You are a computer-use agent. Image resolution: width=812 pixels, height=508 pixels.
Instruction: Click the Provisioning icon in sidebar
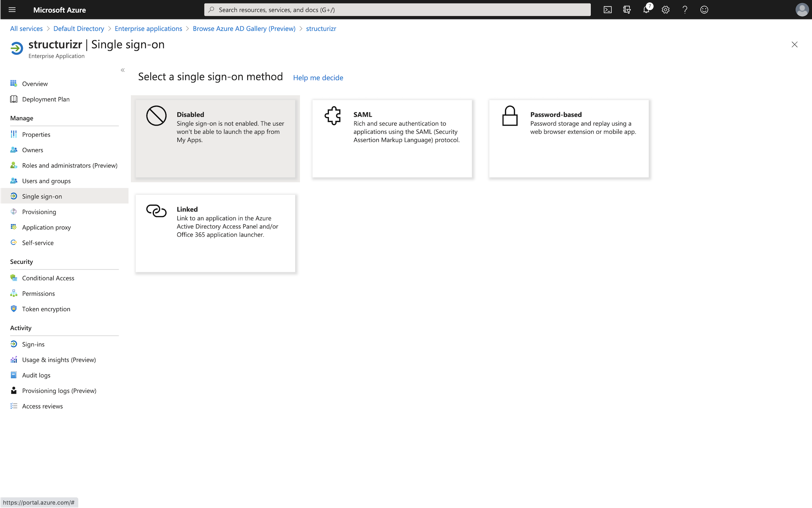[x=14, y=211]
